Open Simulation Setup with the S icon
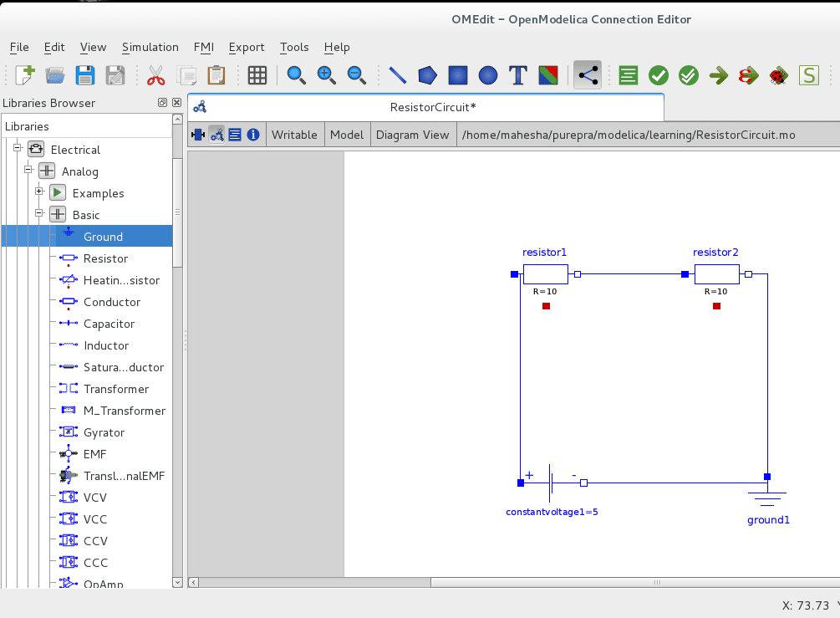Viewport: 840px width, 618px height. (x=808, y=74)
